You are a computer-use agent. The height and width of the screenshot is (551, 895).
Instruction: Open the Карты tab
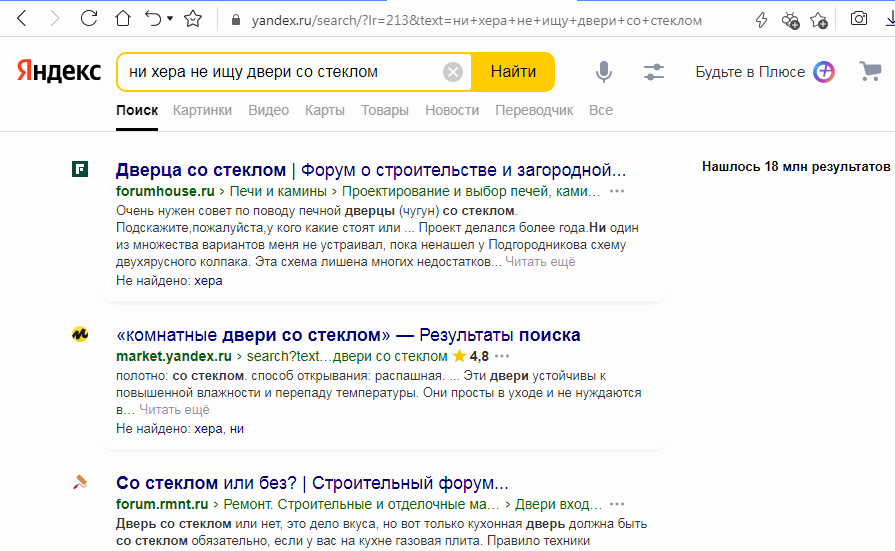tap(325, 110)
